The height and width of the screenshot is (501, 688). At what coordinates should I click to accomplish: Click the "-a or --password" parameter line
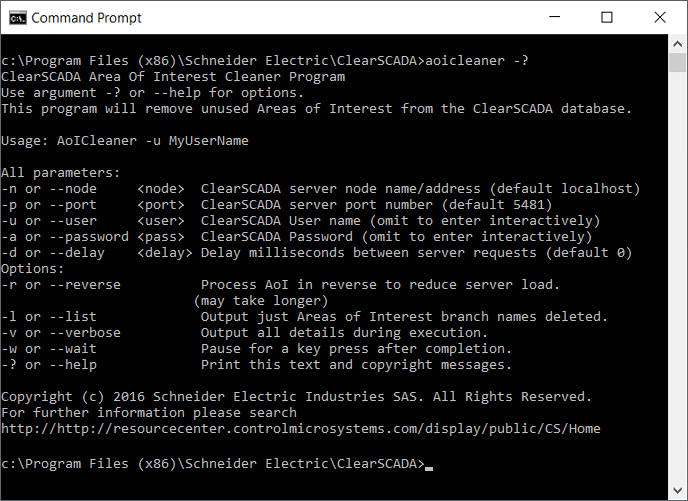[x=300, y=237]
